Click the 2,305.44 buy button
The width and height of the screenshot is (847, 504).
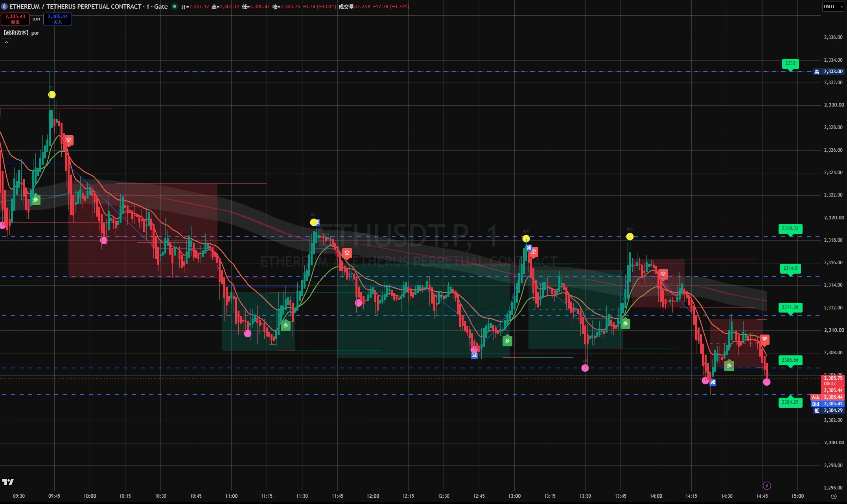coord(57,19)
